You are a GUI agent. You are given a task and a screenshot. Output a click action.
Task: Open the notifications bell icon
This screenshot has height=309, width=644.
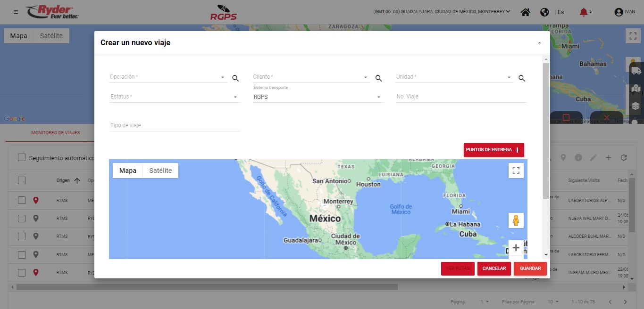tap(584, 12)
